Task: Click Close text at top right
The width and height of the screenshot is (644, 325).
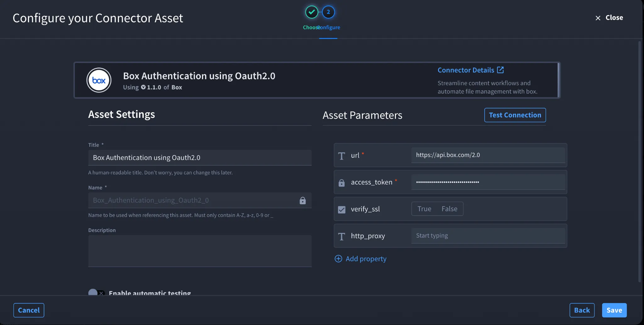Action: [614, 18]
